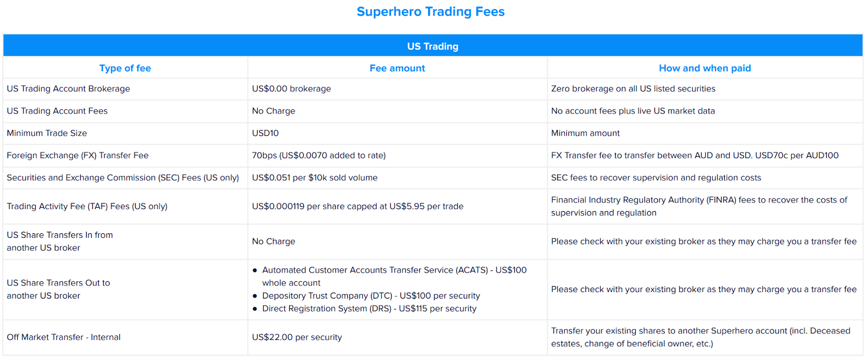Select US Trading Account Fees row label

[x=57, y=111]
